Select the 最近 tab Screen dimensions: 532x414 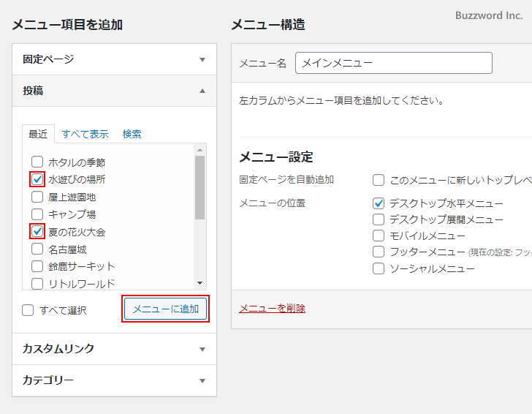(x=38, y=134)
